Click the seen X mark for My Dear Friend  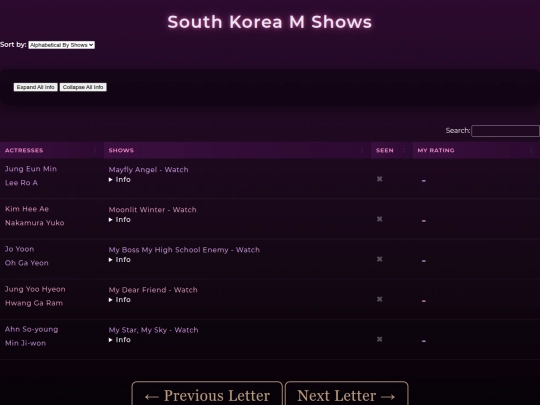(380, 299)
